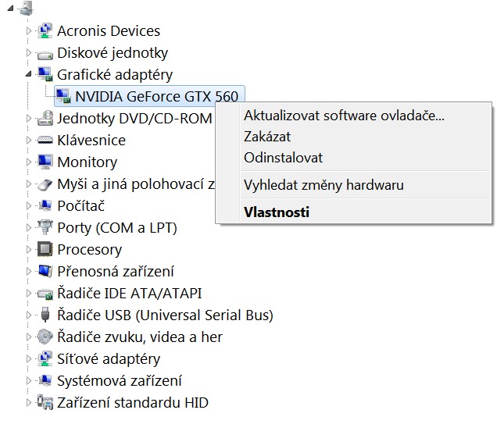Expand the Systémová zařízení category arrow
This screenshot has width=504, height=424.
(x=30, y=381)
